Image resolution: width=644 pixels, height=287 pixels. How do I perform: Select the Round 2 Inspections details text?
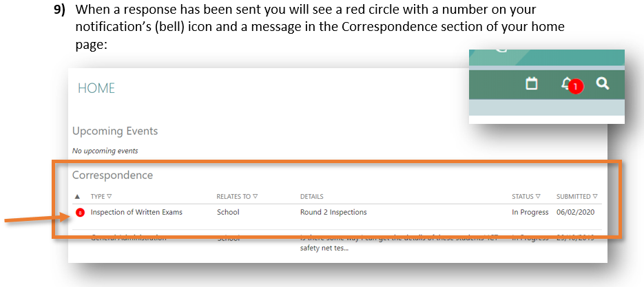333,212
